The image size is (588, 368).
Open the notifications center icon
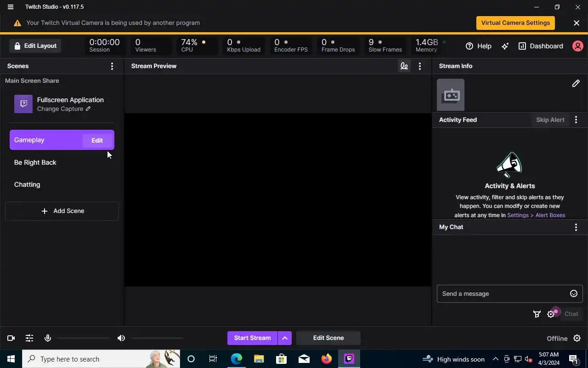point(574,359)
